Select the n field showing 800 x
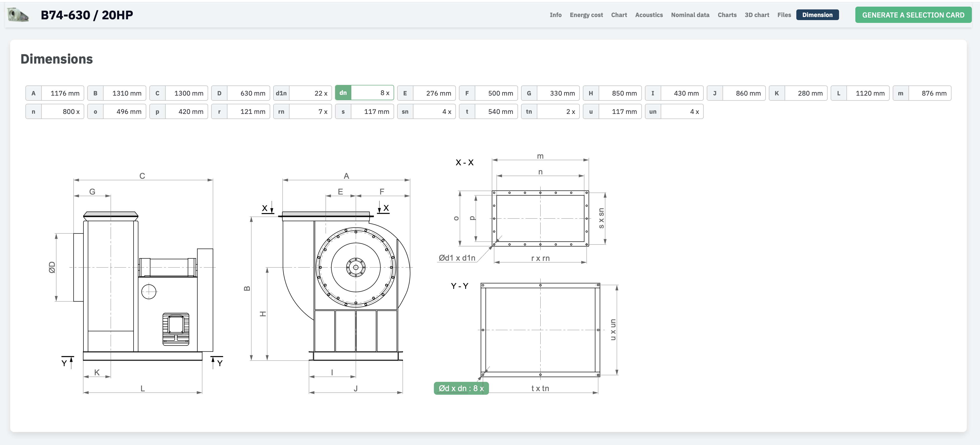Viewport: 980px width, 445px height. click(55, 111)
